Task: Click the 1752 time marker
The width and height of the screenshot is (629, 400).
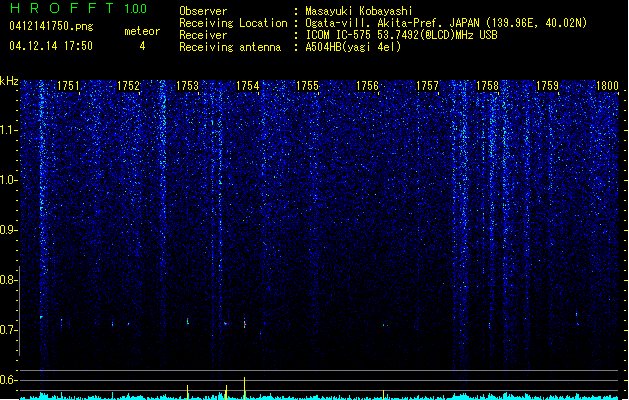Action: click(x=128, y=86)
